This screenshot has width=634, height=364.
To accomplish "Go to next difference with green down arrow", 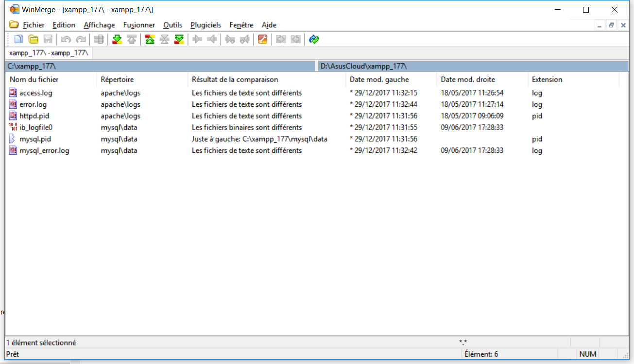I will coord(117,39).
